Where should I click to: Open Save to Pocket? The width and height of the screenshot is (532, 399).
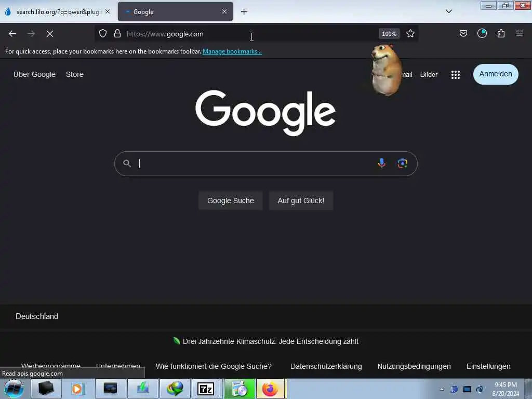[463, 33]
